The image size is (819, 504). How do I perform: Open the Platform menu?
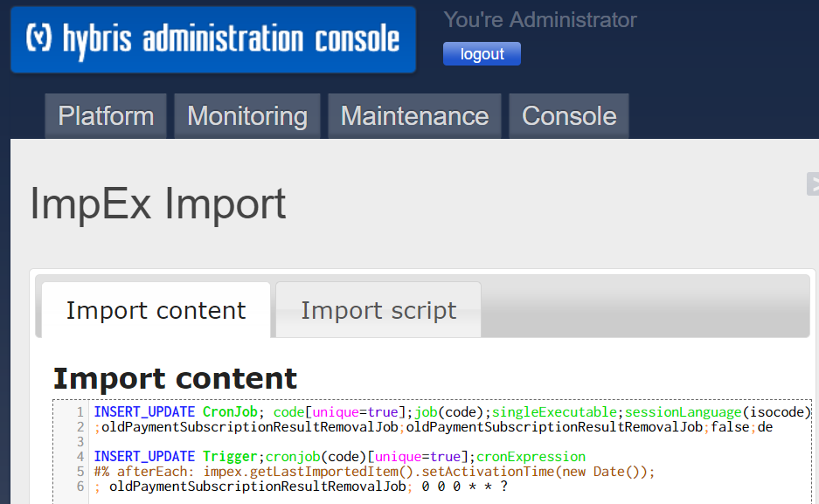point(106,116)
